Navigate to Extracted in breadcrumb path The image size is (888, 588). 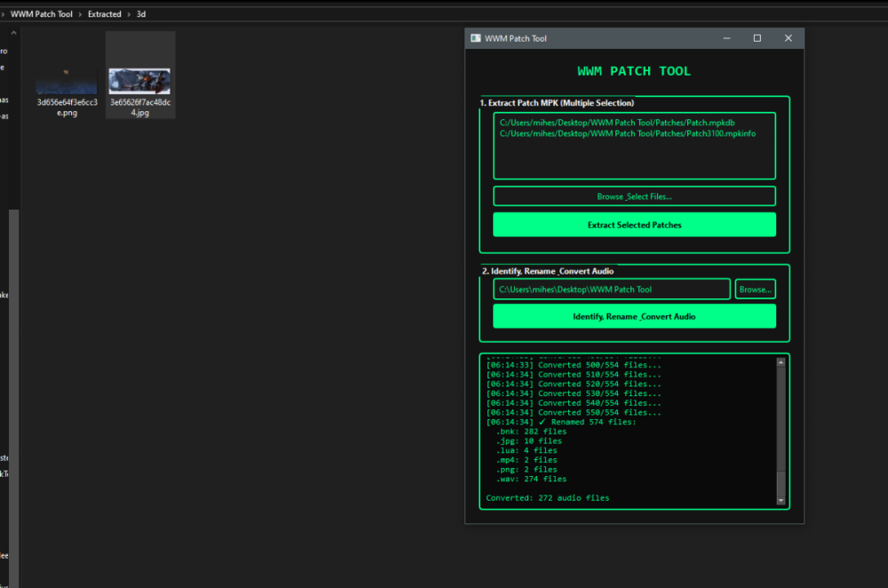(x=104, y=14)
